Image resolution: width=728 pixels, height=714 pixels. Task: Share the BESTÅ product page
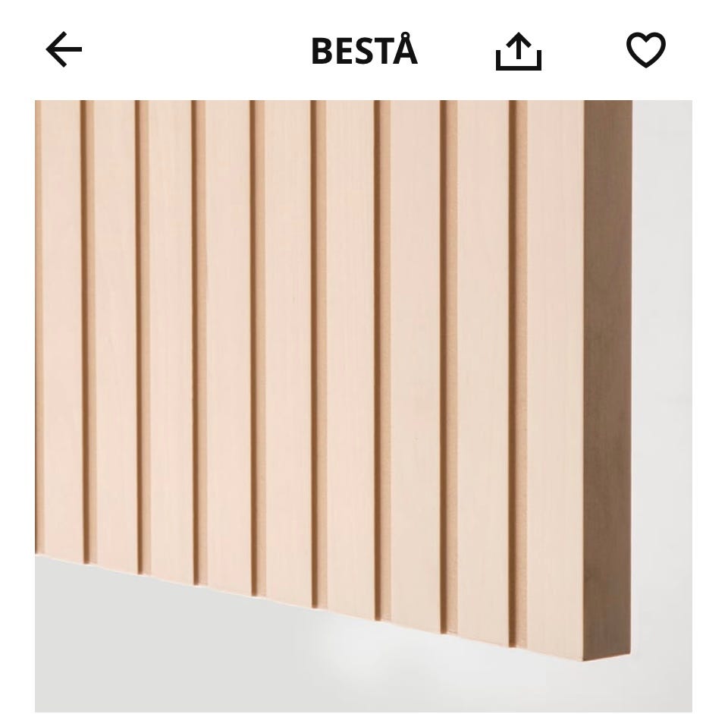click(x=519, y=51)
